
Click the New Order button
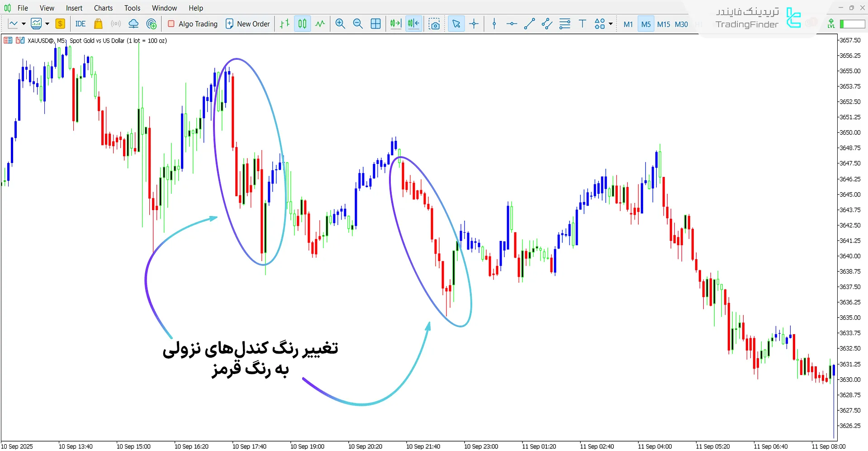click(247, 24)
